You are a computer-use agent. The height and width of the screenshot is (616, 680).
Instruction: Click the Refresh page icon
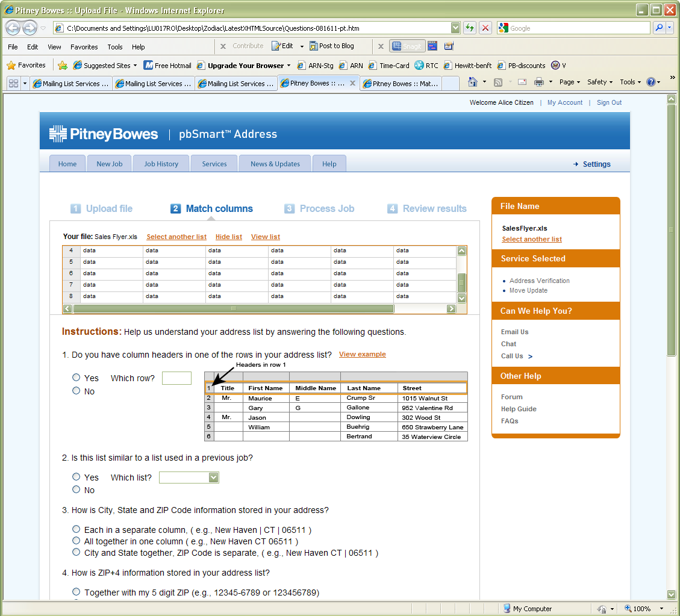pyautogui.click(x=470, y=28)
